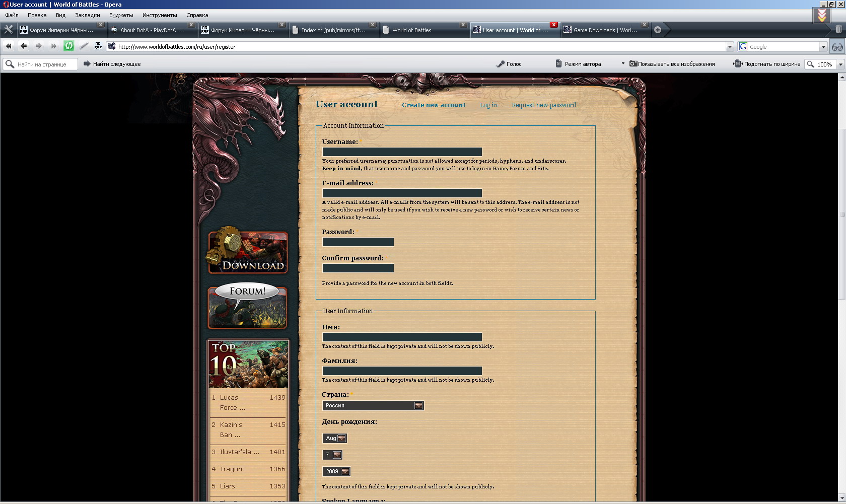
Task: Click the Имя first name field
Action: [x=402, y=337]
